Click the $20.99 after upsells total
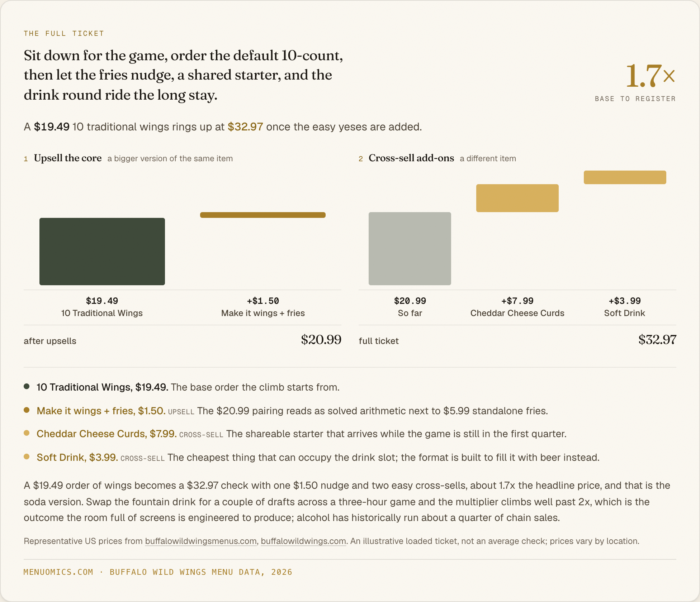This screenshot has width=700, height=602. [321, 340]
